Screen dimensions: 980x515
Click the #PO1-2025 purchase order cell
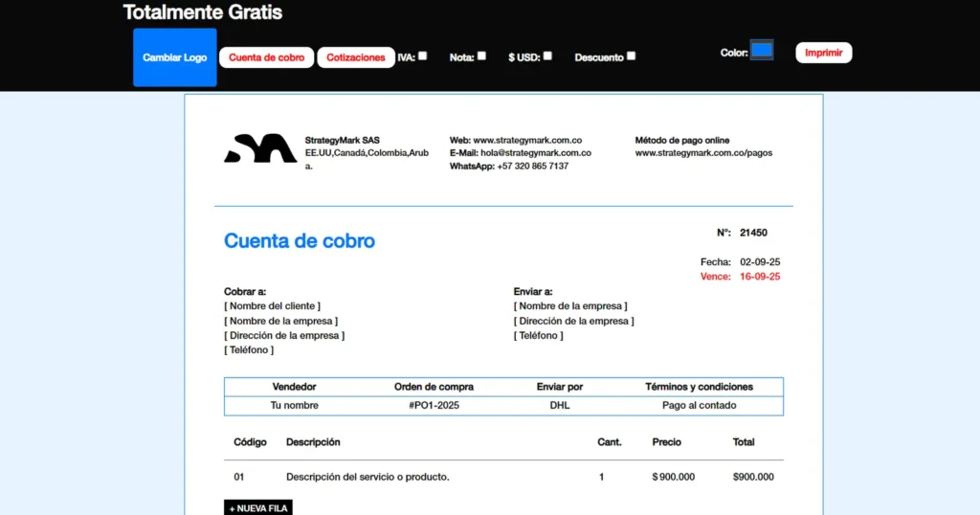434,405
